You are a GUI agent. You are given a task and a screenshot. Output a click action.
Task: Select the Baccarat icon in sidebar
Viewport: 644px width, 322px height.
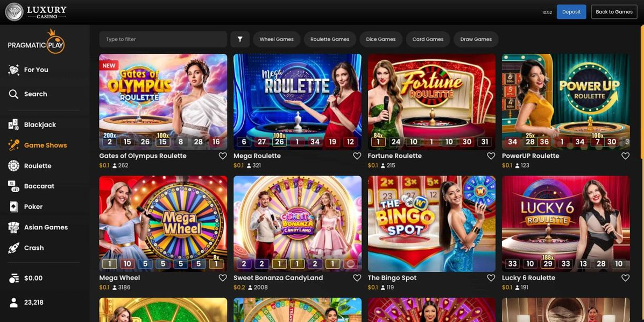13,186
